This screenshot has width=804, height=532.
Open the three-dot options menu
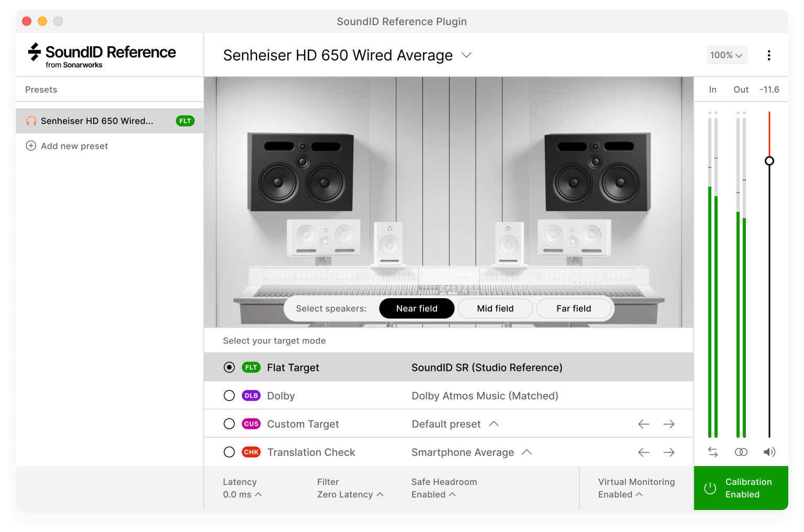(768, 55)
